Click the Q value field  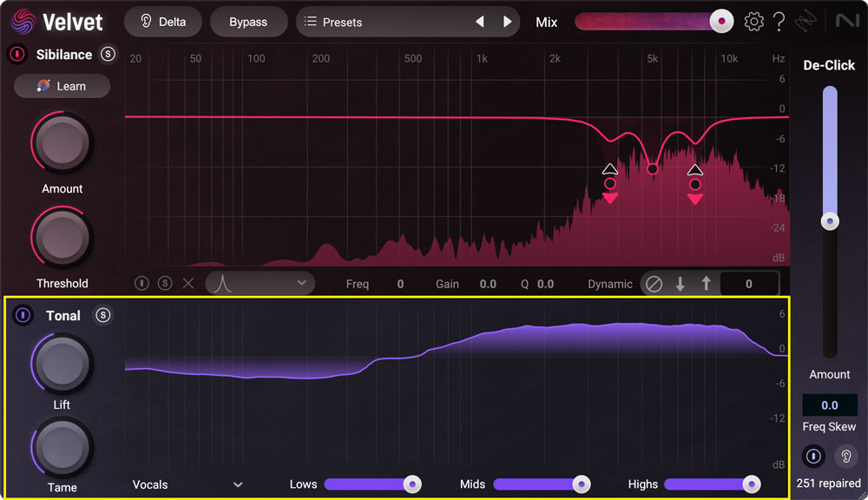coord(545,284)
